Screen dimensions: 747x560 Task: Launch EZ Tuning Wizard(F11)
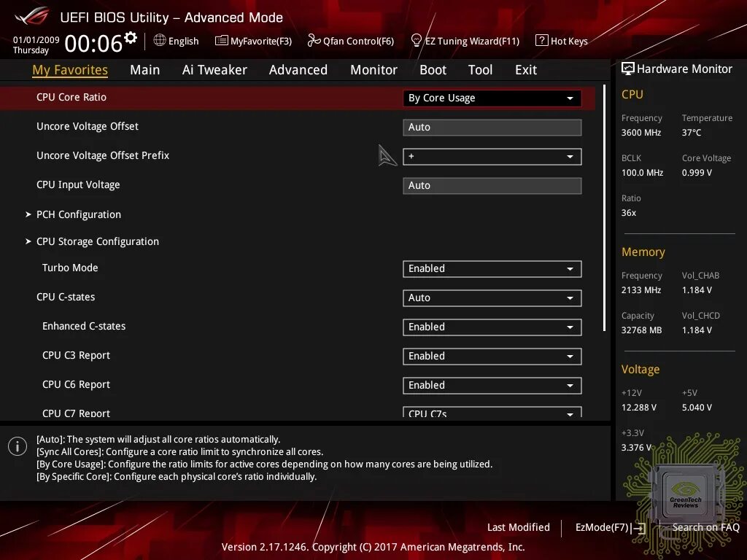465,41
